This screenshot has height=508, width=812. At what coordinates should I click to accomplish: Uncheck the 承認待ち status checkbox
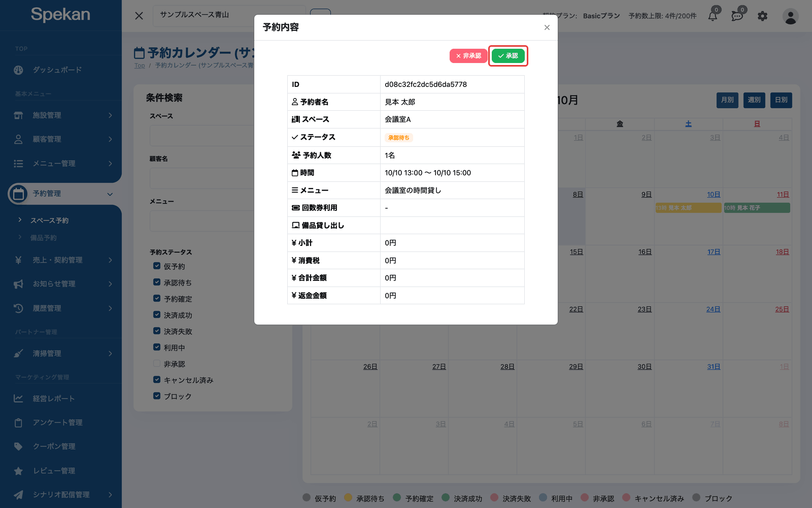pyautogui.click(x=157, y=282)
